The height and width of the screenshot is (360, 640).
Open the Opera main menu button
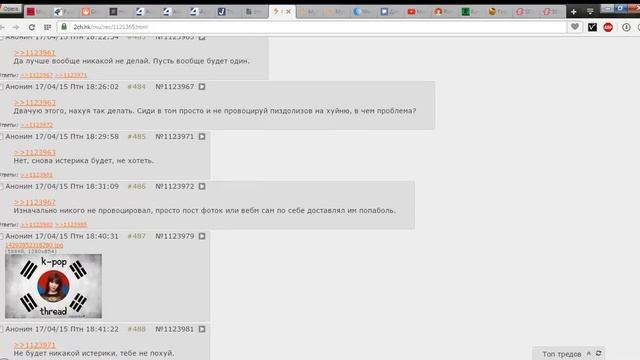pyautogui.click(x=11, y=9)
